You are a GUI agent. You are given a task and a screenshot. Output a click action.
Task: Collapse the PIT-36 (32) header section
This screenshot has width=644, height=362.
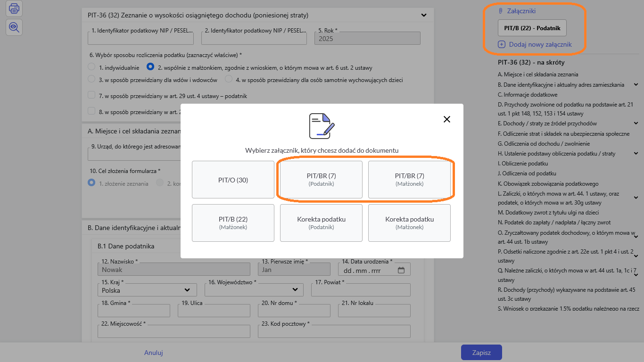(x=423, y=15)
